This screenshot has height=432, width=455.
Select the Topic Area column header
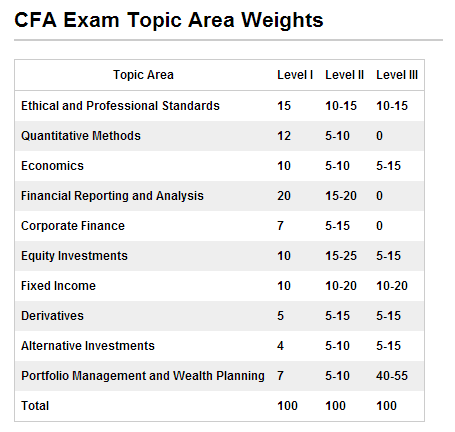(143, 75)
